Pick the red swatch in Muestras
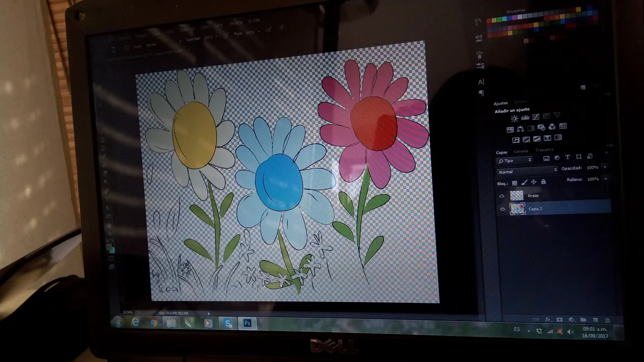This screenshot has height=362, width=644. (489, 21)
